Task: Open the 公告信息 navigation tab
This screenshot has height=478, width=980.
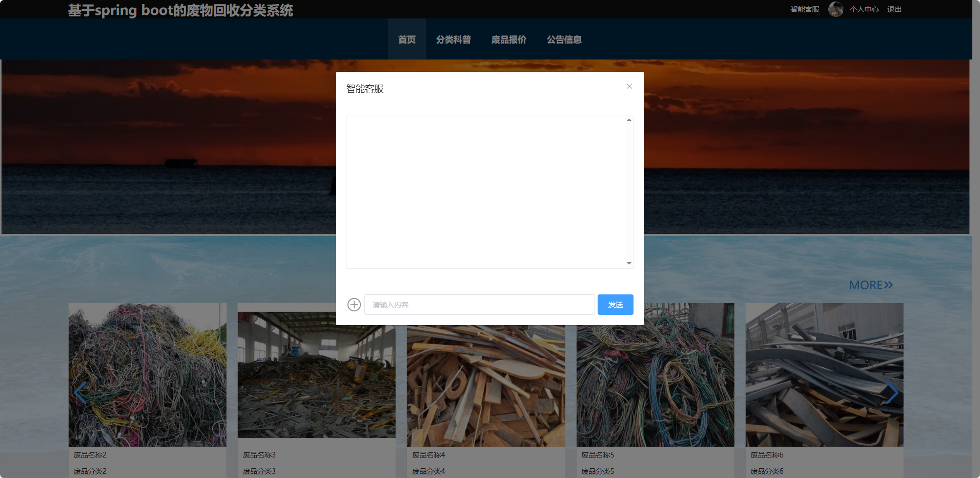Action: 564,39
